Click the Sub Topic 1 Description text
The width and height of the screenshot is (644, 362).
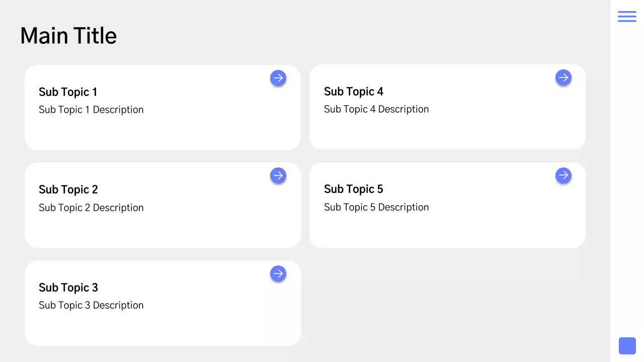pos(91,110)
